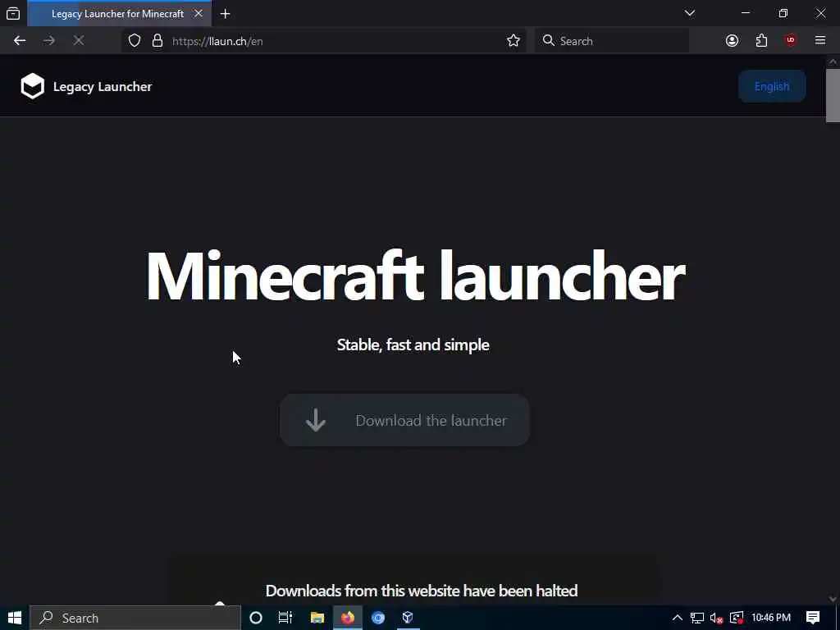
Task: Click the Firefox Search field
Action: pos(612,41)
